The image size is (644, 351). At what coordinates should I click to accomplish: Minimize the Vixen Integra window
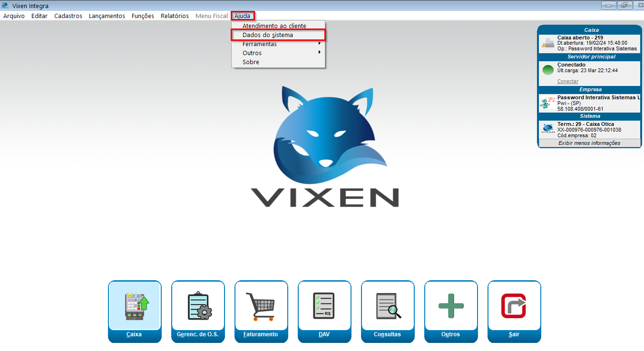(x=608, y=6)
